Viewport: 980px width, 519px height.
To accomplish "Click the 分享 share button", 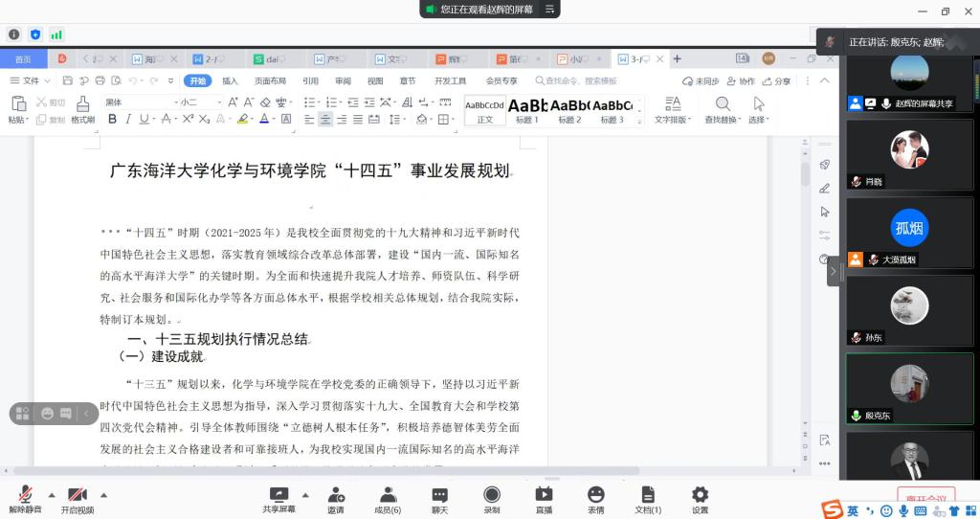I will pos(777,81).
